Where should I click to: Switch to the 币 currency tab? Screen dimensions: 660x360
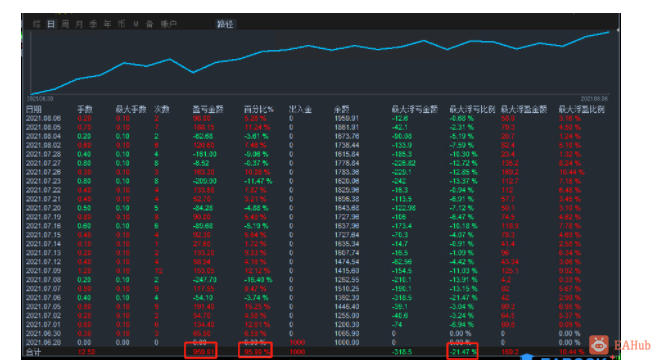point(121,24)
